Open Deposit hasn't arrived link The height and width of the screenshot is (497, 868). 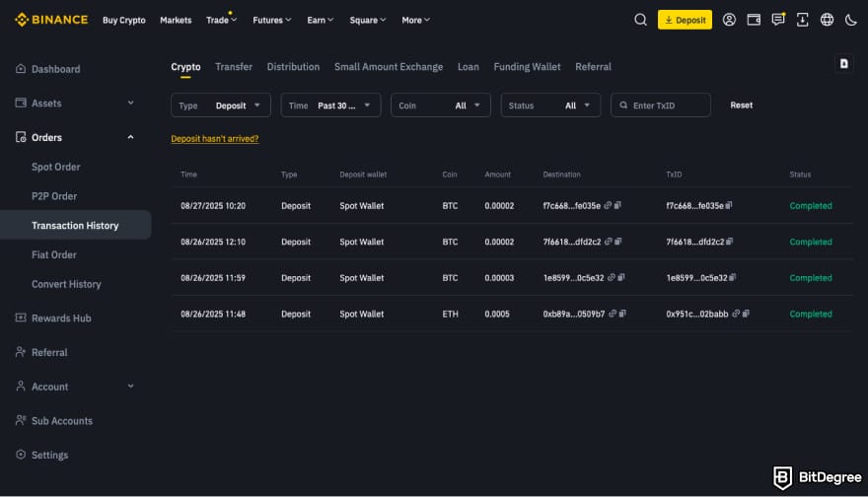click(x=215, y=138)
